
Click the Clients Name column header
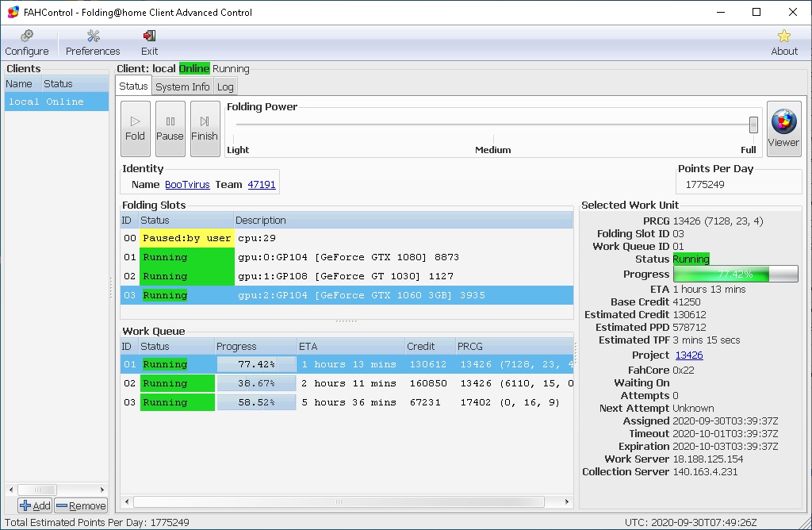pos(23,84)
